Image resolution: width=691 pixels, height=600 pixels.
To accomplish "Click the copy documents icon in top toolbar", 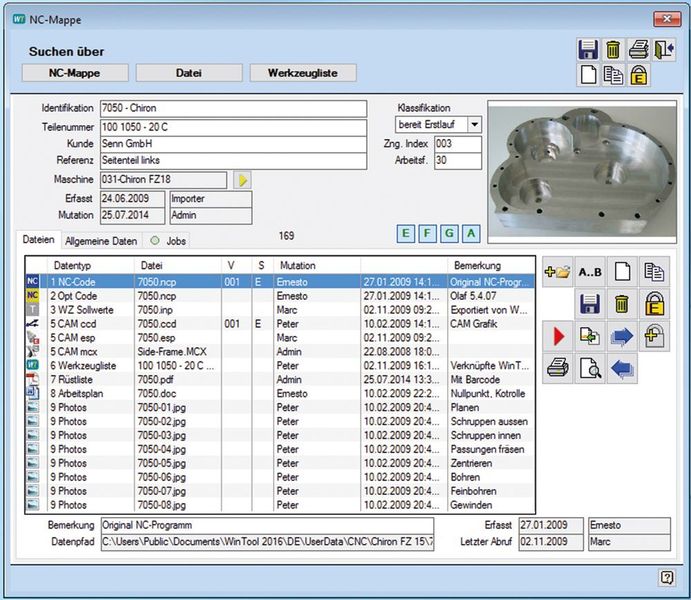I will click(x=613, y=75).
